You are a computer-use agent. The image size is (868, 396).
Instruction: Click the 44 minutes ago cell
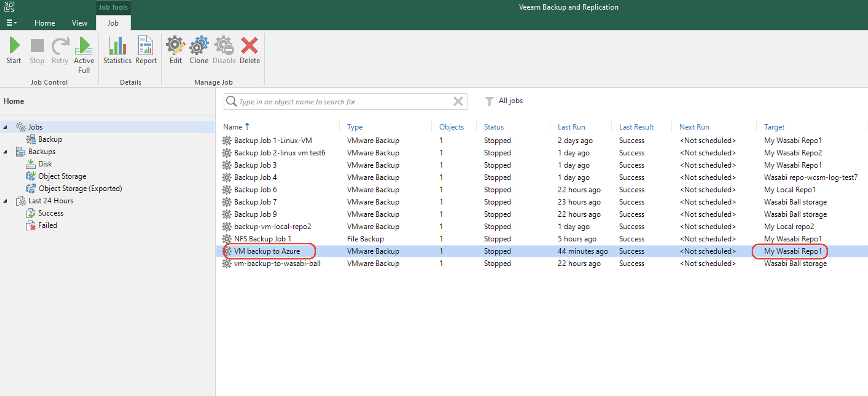click(x=583, y=251)
